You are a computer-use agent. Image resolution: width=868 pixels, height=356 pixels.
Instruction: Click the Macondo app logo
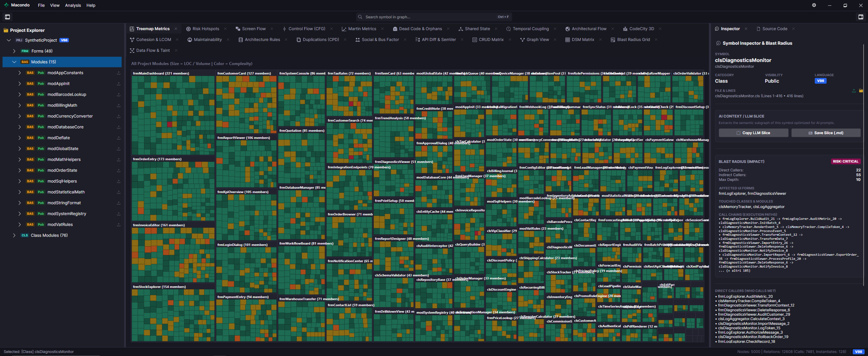(x=6, y=5)
